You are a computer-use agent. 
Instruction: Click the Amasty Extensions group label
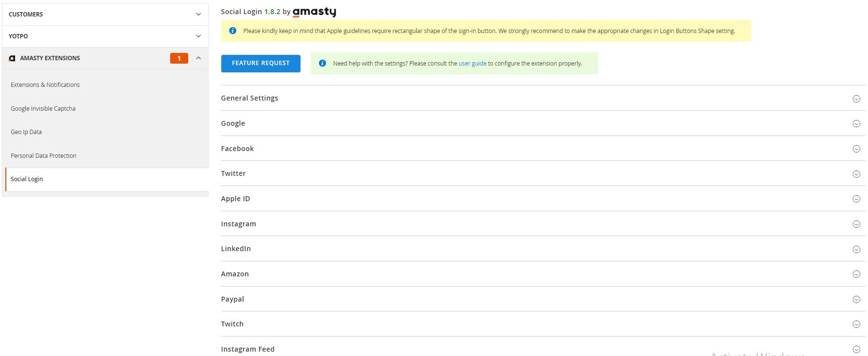pyautogui.click(x=50, y=58)
